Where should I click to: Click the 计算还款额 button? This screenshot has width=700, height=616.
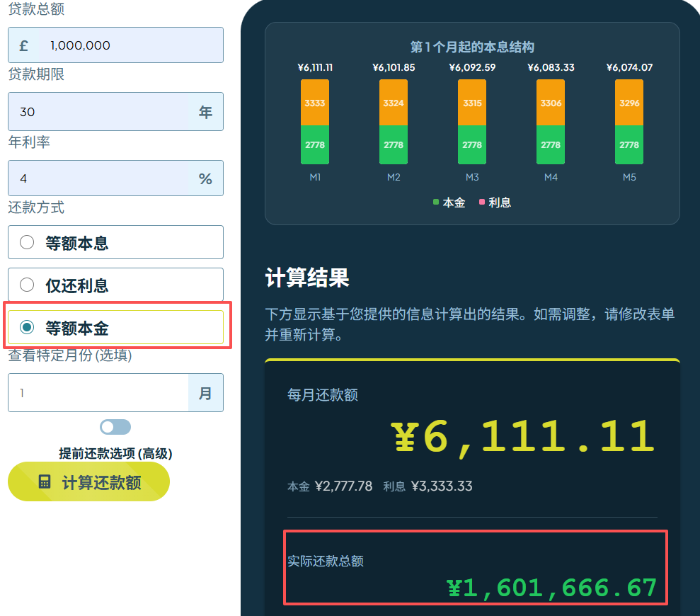click(88, 481)
